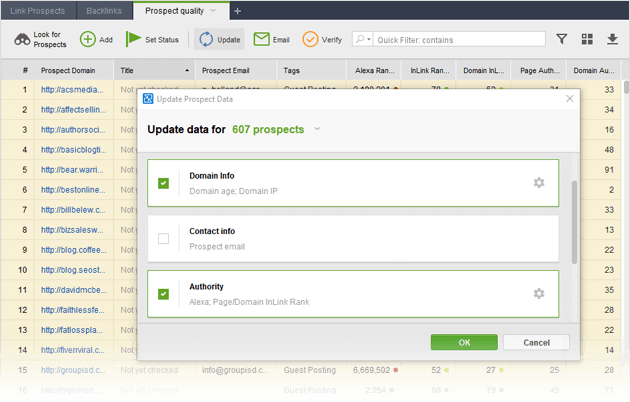Click the Set Status flag icon
Viewport: 630px width, 402px height.
(133, 40)
